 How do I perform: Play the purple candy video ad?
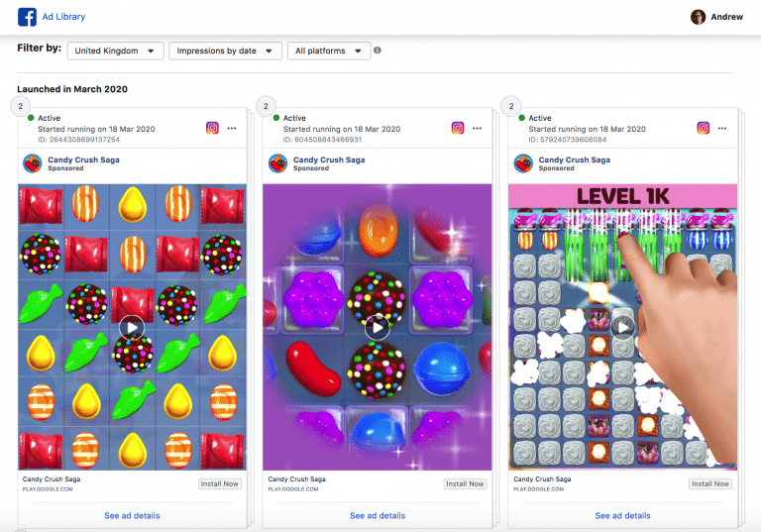[x=378, y=328]
